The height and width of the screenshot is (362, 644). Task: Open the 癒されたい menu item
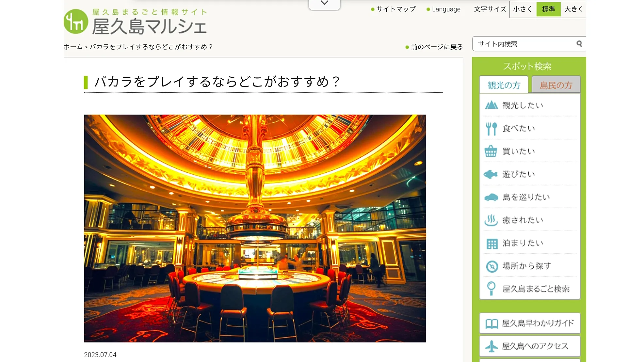[530, 220]
